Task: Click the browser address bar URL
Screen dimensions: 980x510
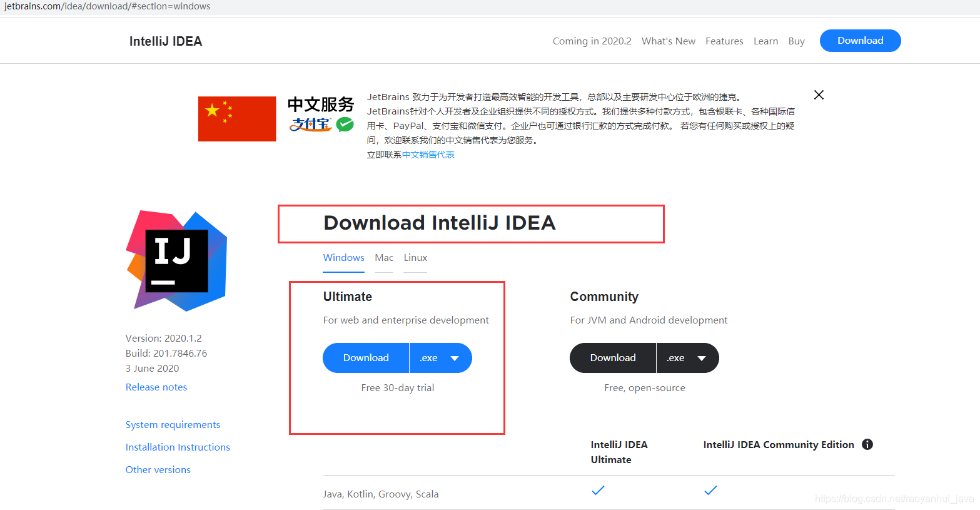Action: (108, 6)
